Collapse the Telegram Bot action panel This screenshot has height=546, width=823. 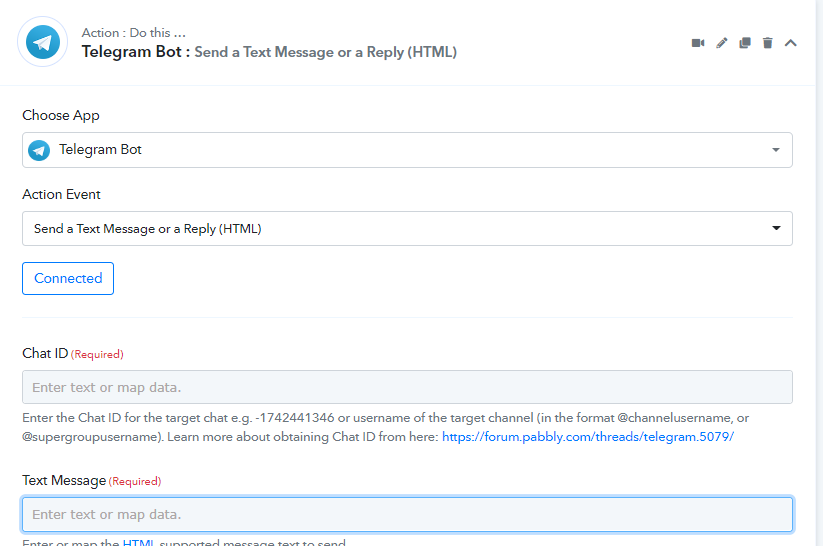tap(791, 43)
